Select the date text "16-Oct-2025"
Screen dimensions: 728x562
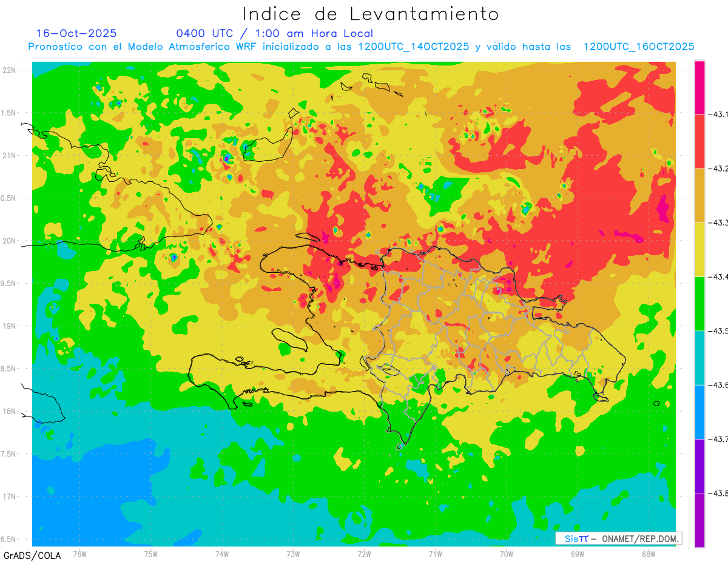(x=76, y=33)
